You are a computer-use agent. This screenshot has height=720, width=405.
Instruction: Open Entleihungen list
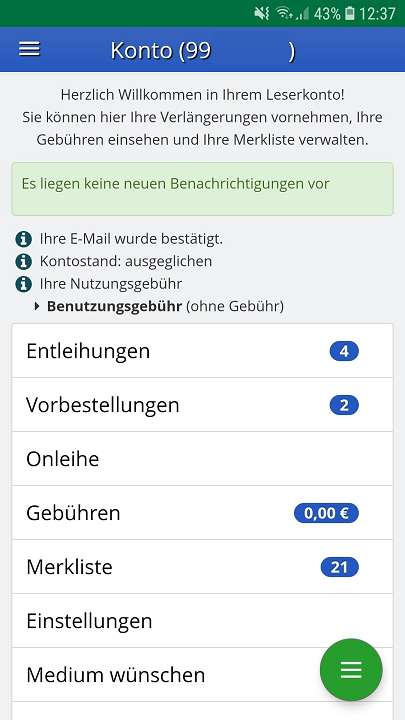click(x=202, y=351)
